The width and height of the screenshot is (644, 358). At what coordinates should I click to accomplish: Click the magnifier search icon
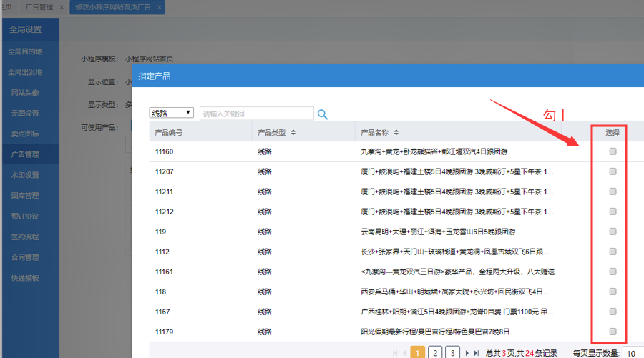322,114
